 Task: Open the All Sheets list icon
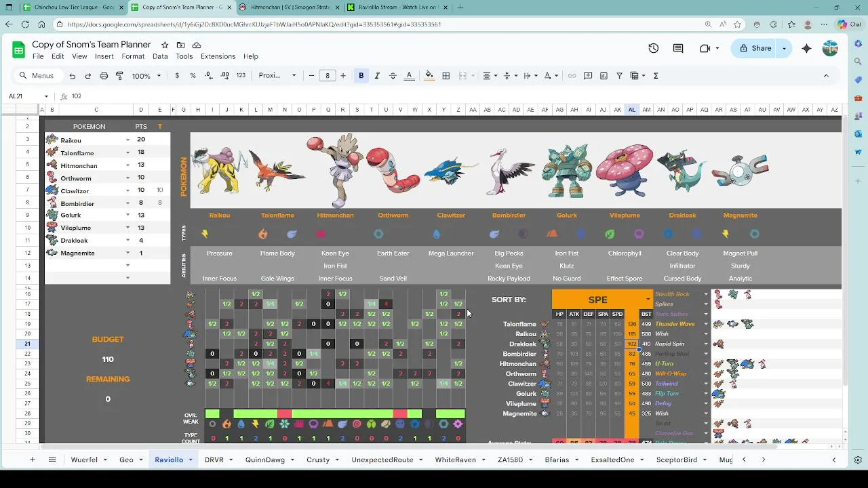point(52,460)
